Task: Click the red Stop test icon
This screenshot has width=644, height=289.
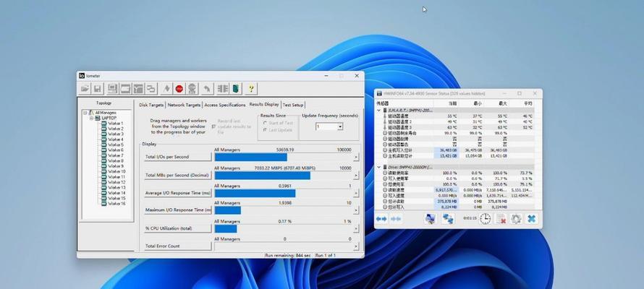Action: 179,89
